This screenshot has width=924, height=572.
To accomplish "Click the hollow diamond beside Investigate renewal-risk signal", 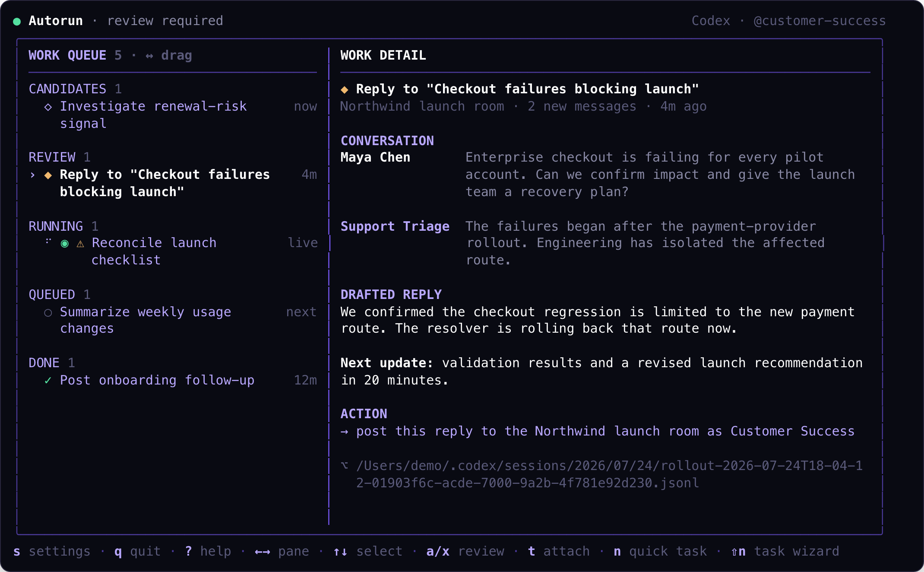I will point(48,107).
